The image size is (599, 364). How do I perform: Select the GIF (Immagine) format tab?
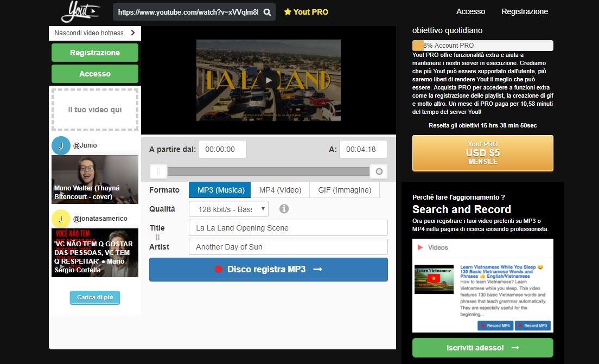[344, 190]
